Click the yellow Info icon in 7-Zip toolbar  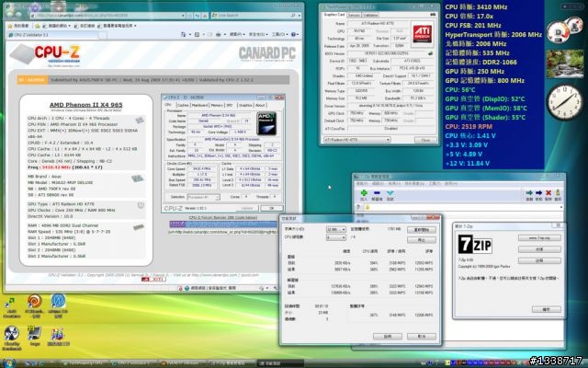pos(558,193)
